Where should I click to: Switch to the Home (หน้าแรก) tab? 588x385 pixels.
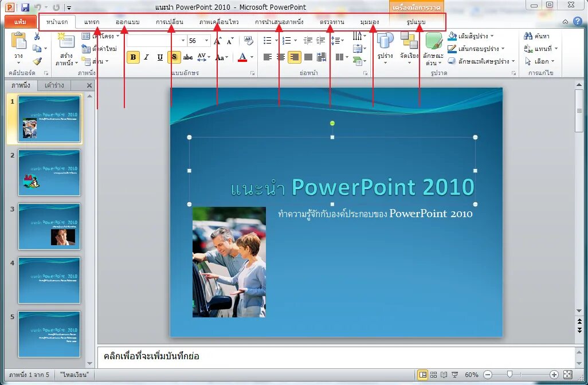57,22
